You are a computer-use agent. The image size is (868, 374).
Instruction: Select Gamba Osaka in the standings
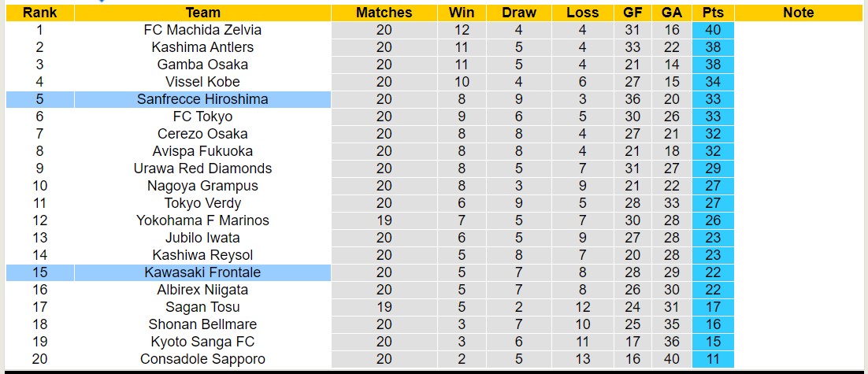pos(202,65)
